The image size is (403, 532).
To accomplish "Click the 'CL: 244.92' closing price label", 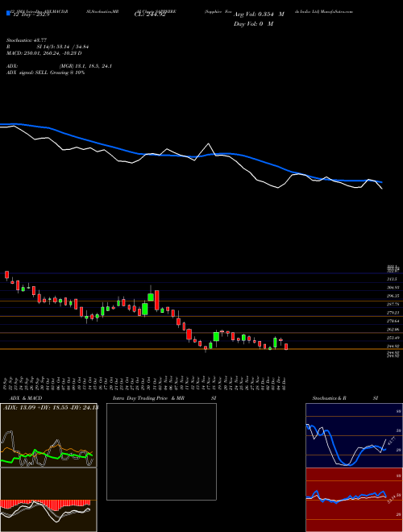I will point(149,15).
